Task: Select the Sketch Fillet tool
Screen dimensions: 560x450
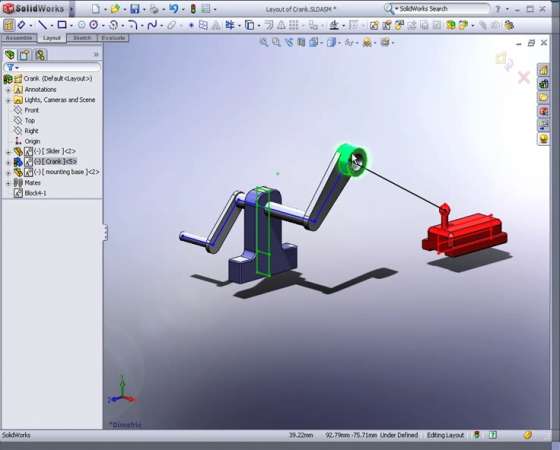Action: coord(133,25)
